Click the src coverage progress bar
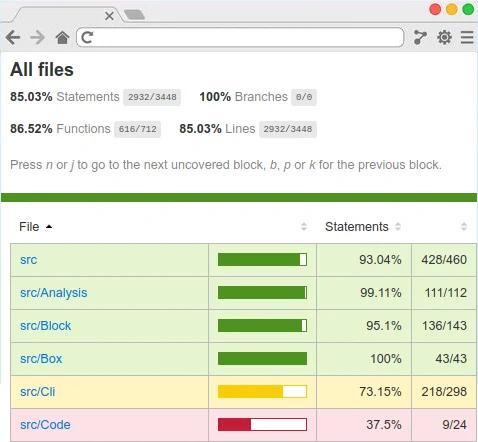 [x=262, y=260]
